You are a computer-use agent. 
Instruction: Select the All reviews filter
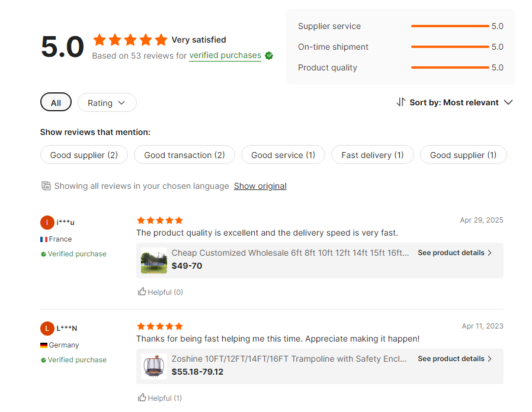point(56,102)
